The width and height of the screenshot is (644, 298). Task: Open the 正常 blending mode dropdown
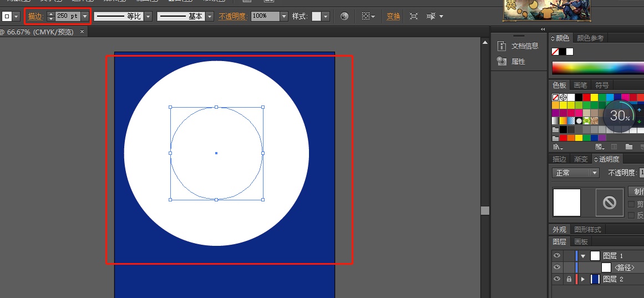click(576, 173)
